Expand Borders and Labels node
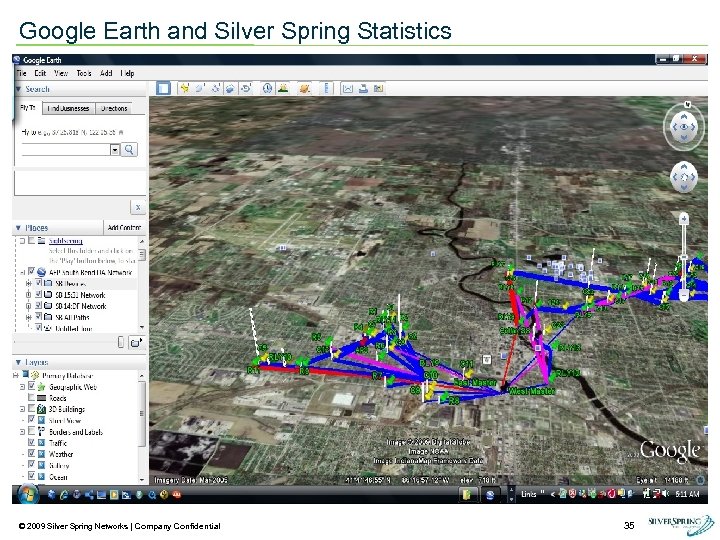The width and height of the screenshot is (720, 540). (x=22, y=432)
